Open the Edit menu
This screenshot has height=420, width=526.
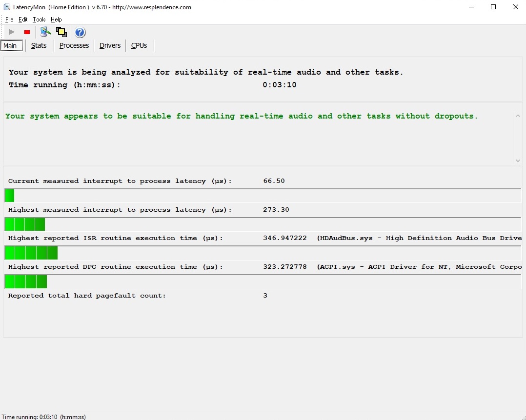point(23,20)
